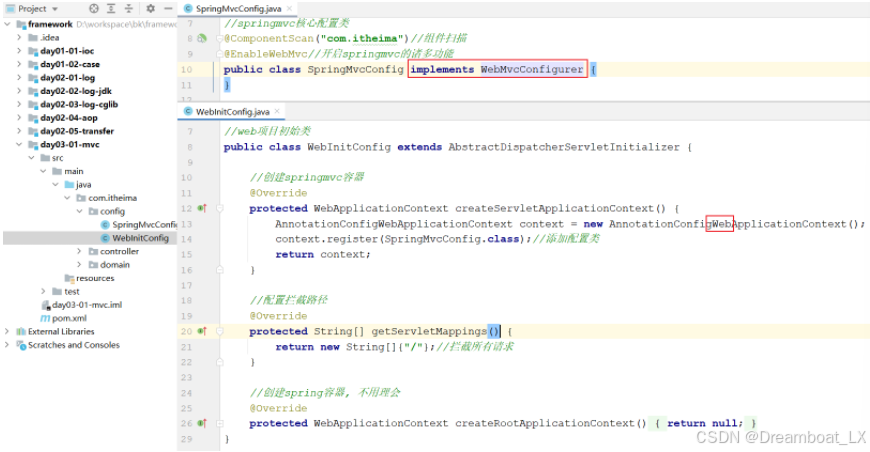Image resolution: width=870 pixels, height=452 pixels.
Task: Select the resources folder
Action: [95, 278]
